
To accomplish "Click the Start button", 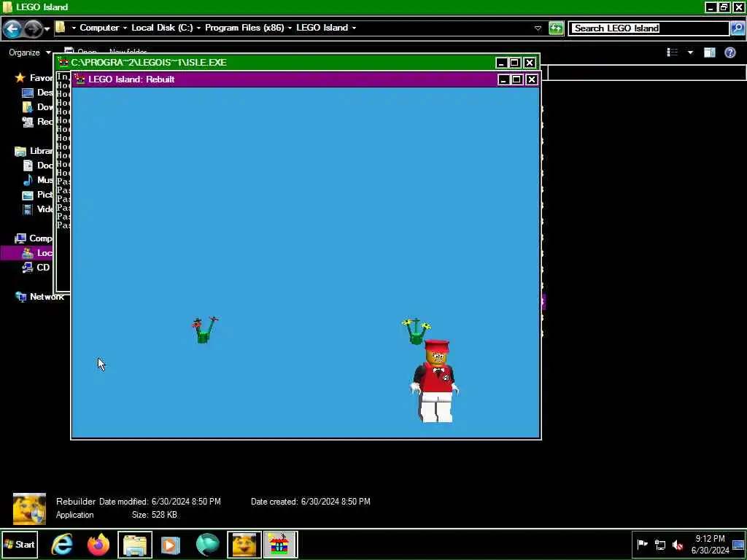I will tap(20, 544).
